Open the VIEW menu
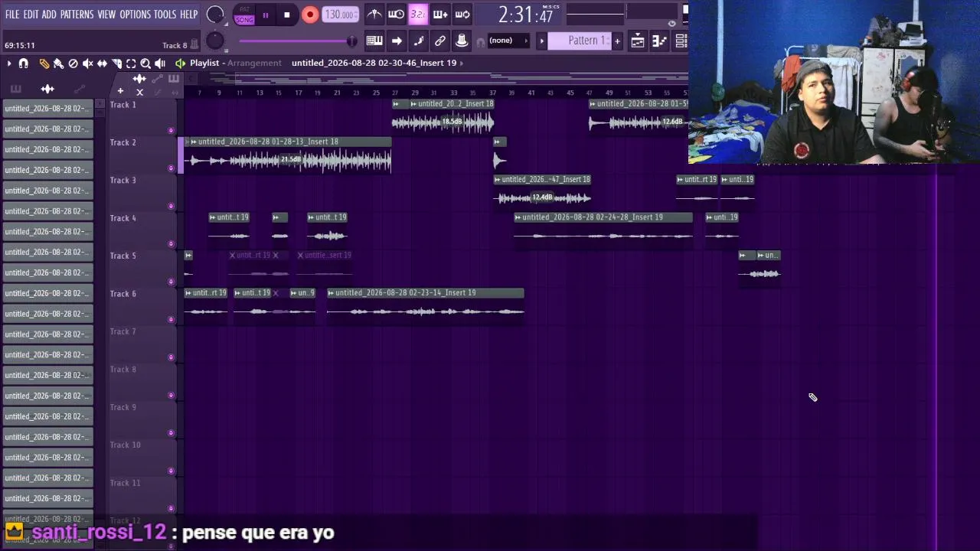980x551 pixels. [x=106, y=15]
